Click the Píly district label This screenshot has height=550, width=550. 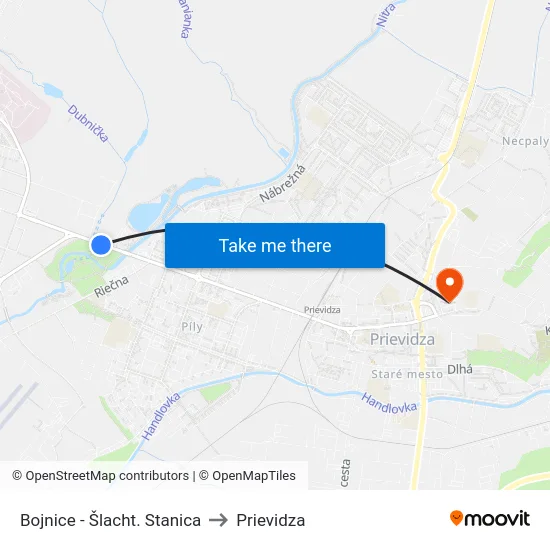pos(192,327)
